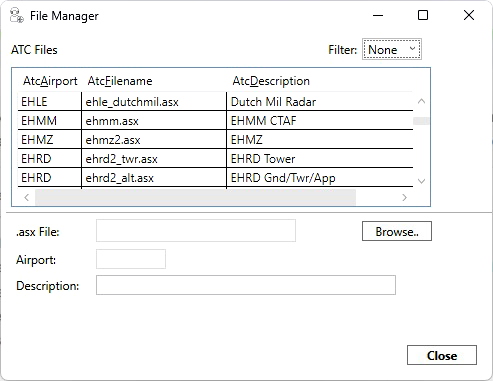
Task: Select the EHMZ description cell
Action: point(320,139)
